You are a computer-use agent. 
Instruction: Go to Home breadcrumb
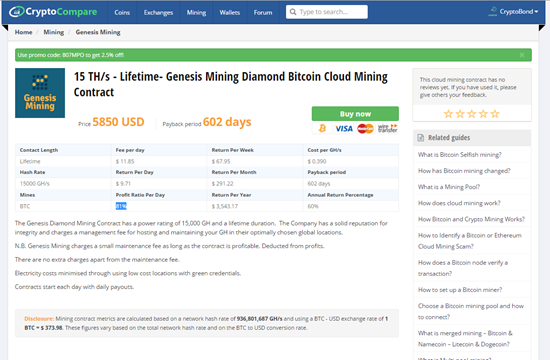point(24,32)
